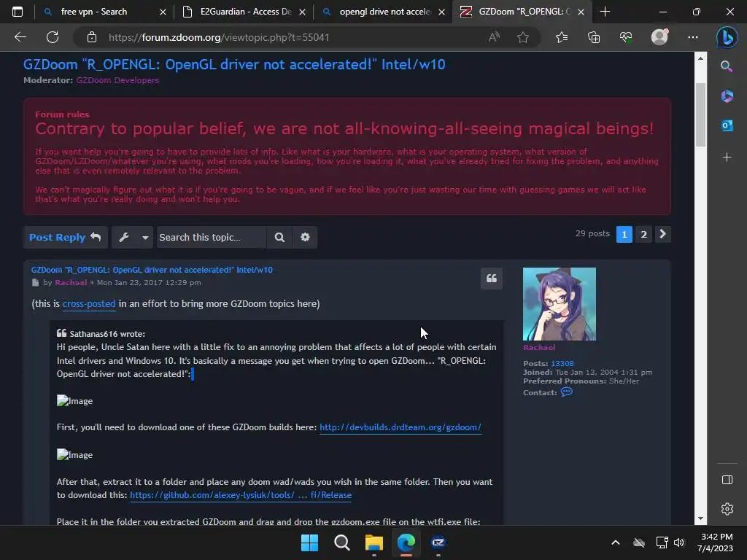This screenshot has height=560, width=747.
Task: Open File Explorer from taskbar
Action: point(374,542)
